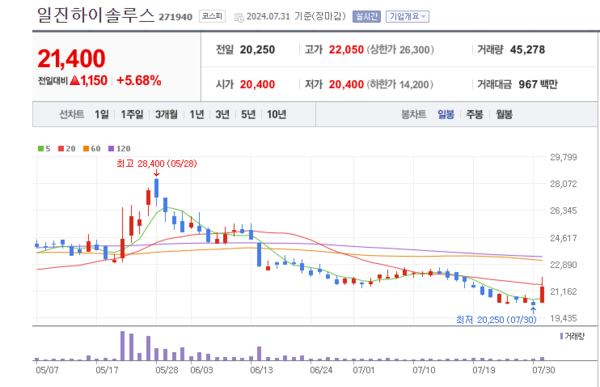Switch to the 월봉 candle chart
The width and height of the screenshot is (600, 387).
click(504, 114)
